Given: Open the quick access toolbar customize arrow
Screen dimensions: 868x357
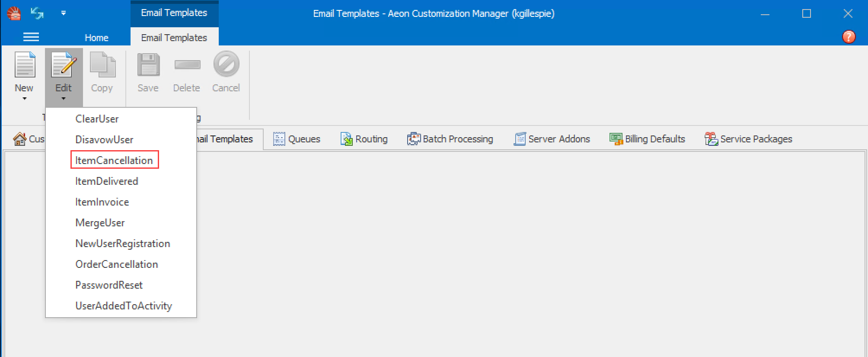Looking at the screenshot, I should tap(64, 13).
